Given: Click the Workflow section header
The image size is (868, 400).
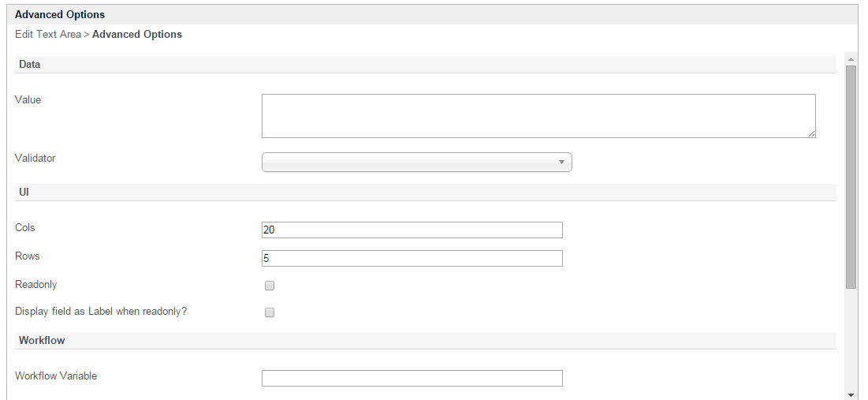Looking at the screenshot, I should (42, 340).
